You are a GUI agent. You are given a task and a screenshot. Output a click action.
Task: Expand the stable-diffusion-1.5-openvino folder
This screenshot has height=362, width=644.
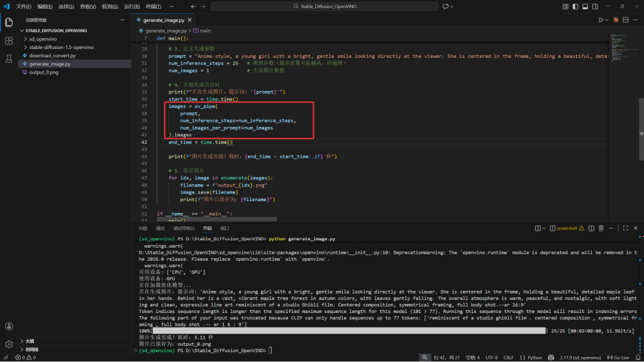60,47
